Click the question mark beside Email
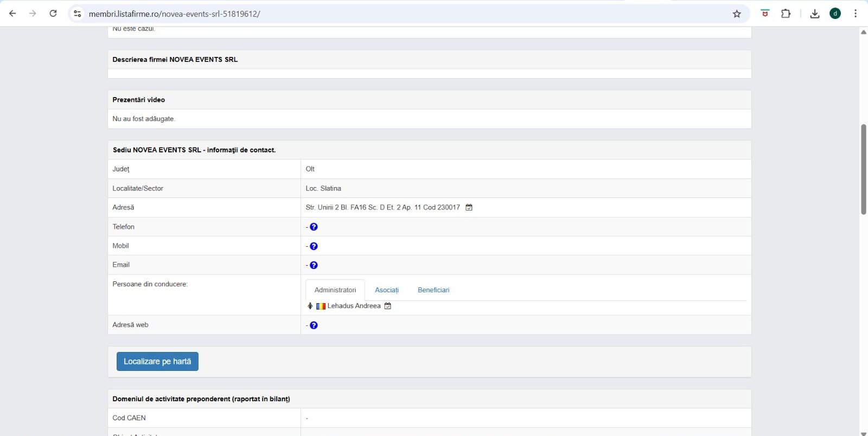Image resolution: width=868 pixels, height=436 pixels. 314,265
